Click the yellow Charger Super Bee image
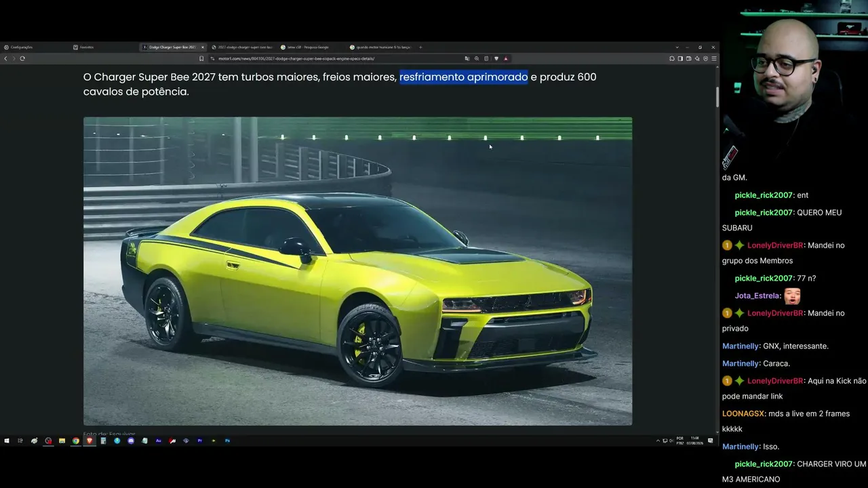 pos(357,271)
